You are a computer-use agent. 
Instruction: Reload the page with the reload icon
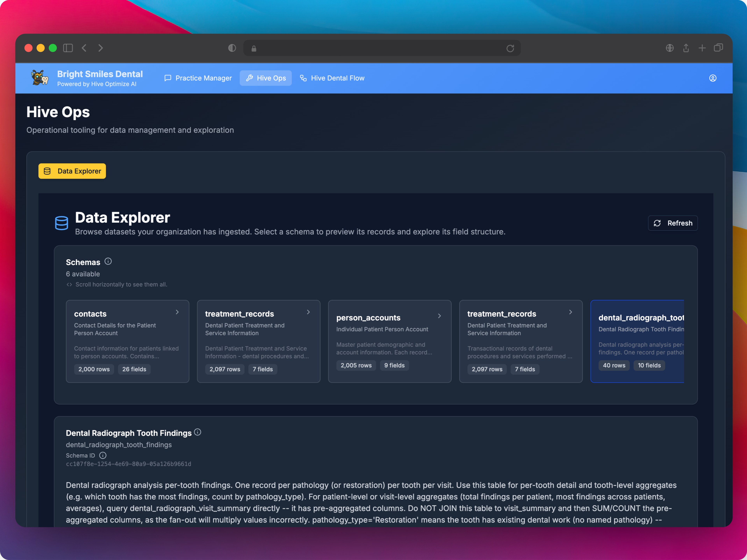click(510, 48)
